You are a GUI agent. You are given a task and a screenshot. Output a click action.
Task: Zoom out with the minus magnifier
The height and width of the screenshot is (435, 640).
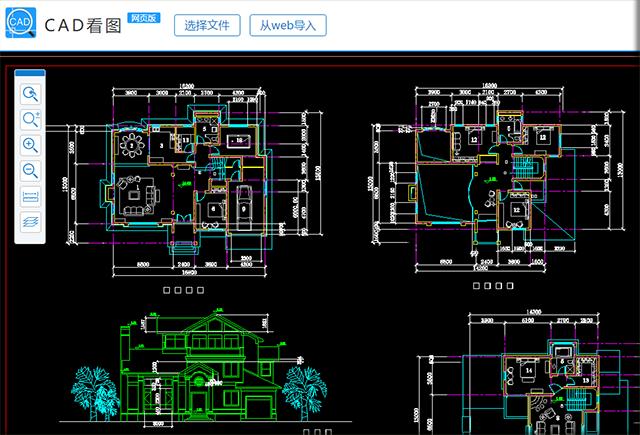(31, 171)
